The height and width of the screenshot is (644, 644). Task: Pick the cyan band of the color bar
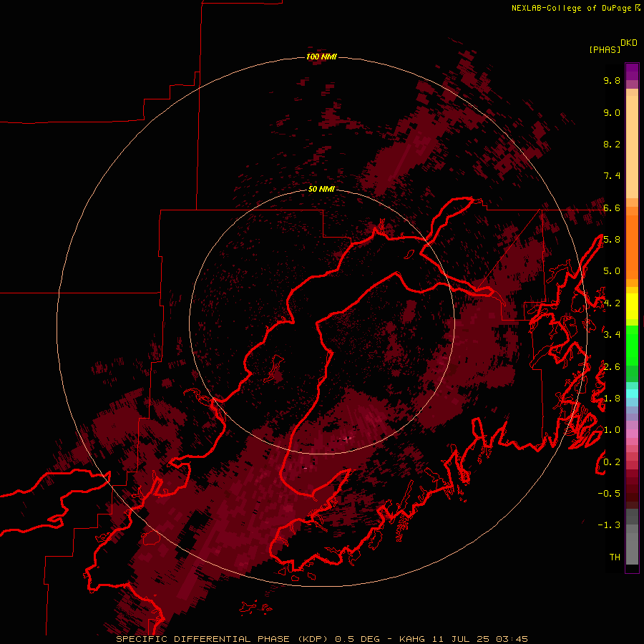coord(632,393)
